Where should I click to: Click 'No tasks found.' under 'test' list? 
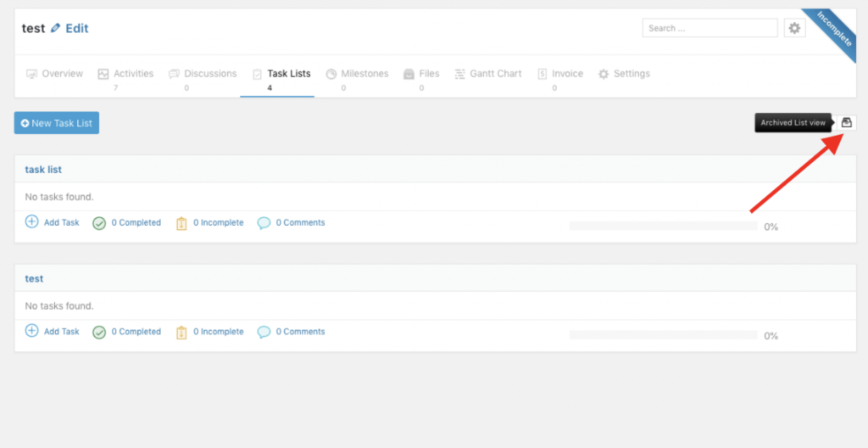coord(59,305)
